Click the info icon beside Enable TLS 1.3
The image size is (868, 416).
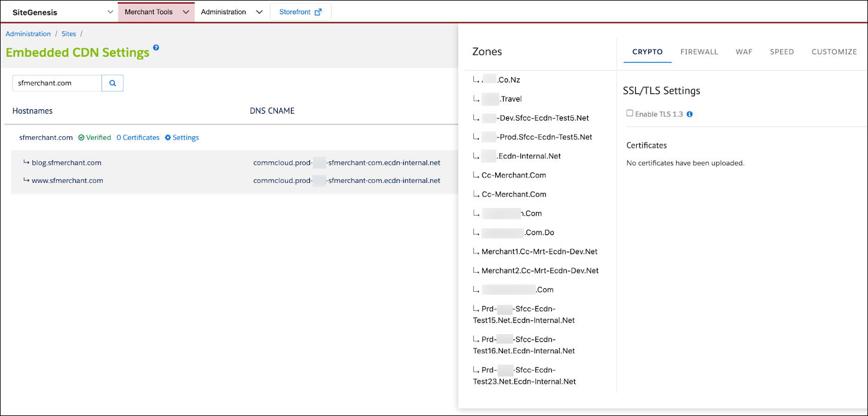coord(690,114)
